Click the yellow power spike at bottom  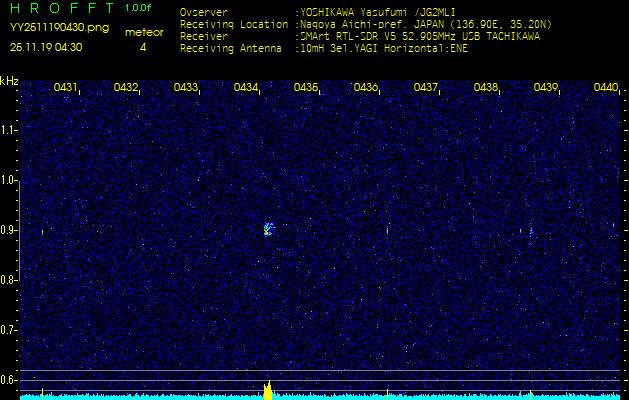(x=267, y=390)
